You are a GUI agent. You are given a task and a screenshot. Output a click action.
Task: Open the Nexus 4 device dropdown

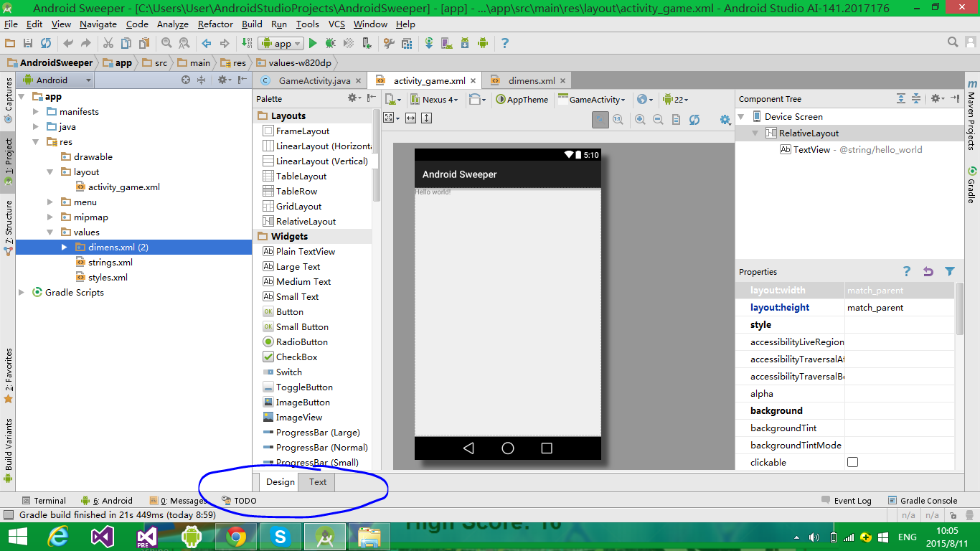(434, 100)
